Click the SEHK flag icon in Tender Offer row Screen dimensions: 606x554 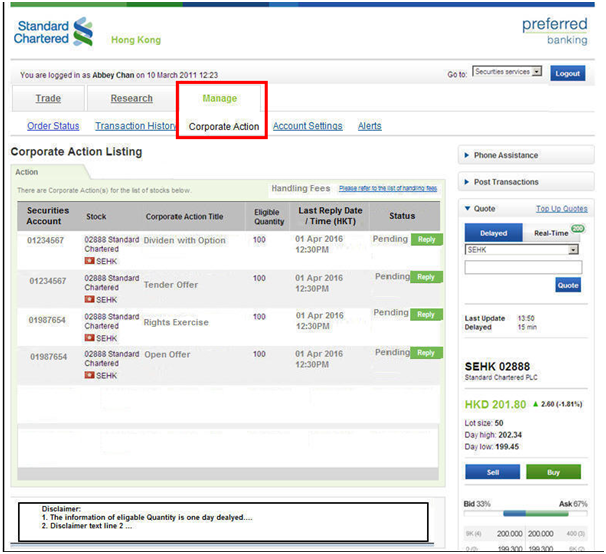point(89,299)
